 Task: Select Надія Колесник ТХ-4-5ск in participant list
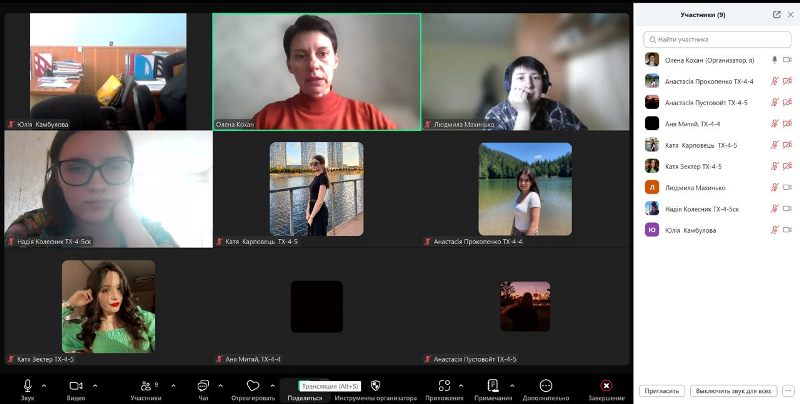[717, 209]
